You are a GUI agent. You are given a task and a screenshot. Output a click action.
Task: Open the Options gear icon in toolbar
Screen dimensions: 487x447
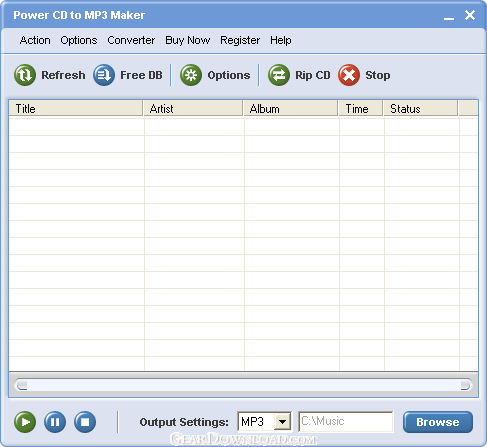tap(191, 75)
